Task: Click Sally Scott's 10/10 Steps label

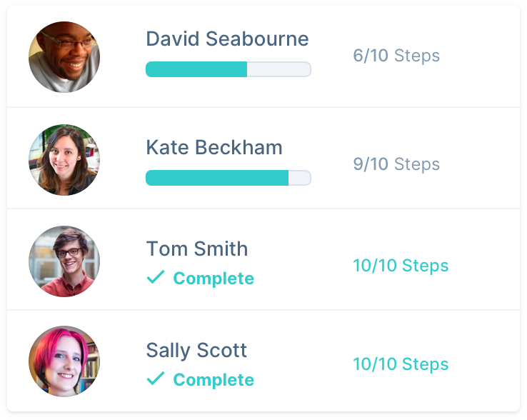Action: pyautogui.click(x=401, y=364)
